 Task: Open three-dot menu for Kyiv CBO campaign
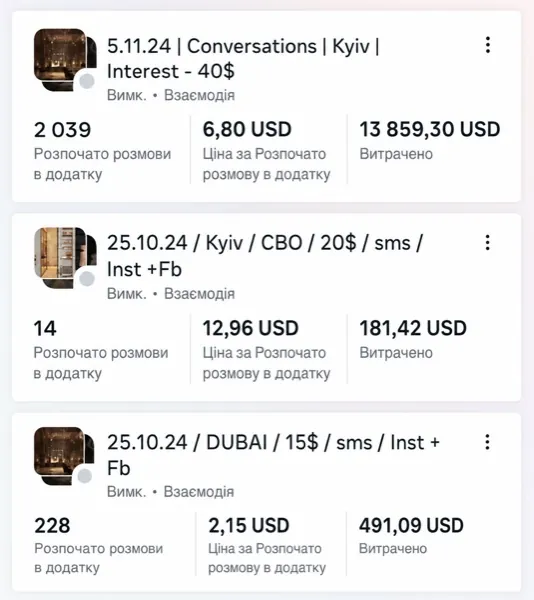pyautogui.click(x=487, y=243)
